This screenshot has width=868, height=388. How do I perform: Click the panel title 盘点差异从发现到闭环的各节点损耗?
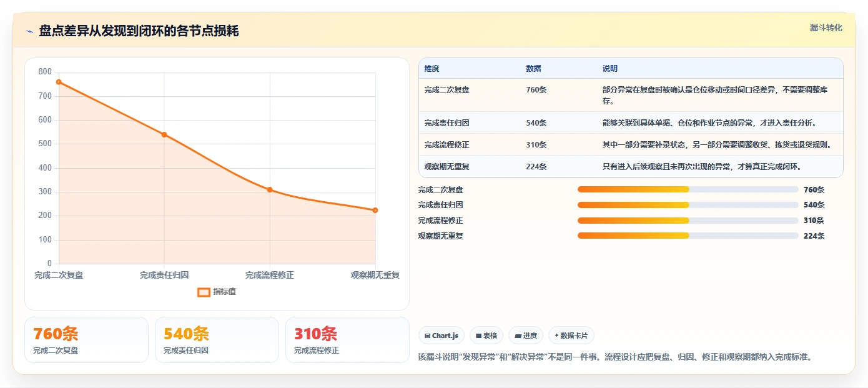pos(139,31)
